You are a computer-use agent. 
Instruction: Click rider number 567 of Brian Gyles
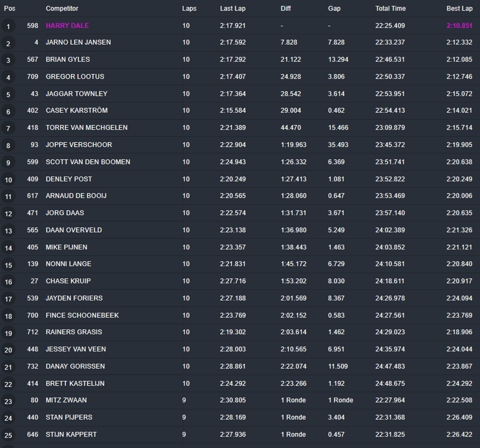[33, 59]
